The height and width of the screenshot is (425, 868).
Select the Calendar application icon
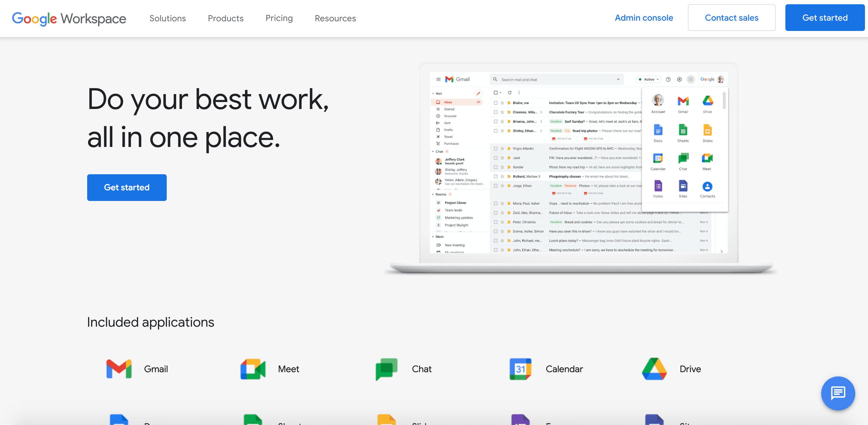tap(520, 369)
